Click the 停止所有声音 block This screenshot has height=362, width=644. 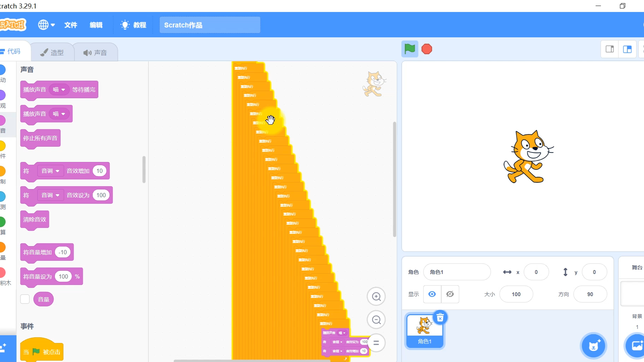click(40, 138)
